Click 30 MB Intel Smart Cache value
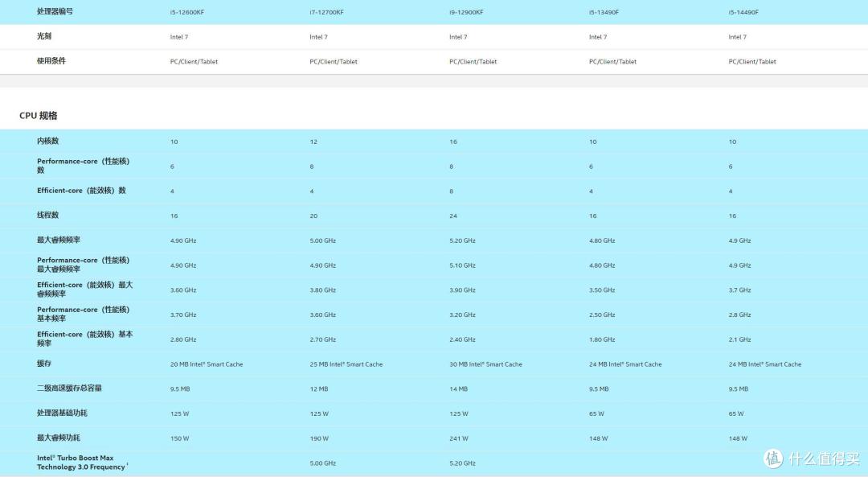 [x=485, y=364]
